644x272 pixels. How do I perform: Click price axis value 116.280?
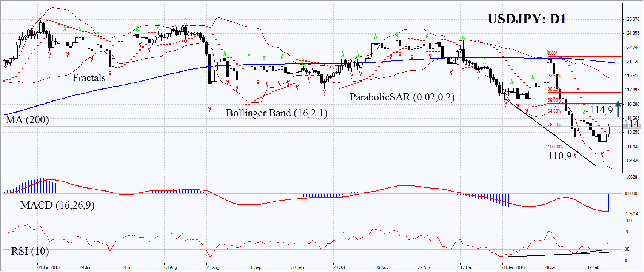[x=632, y=104]
